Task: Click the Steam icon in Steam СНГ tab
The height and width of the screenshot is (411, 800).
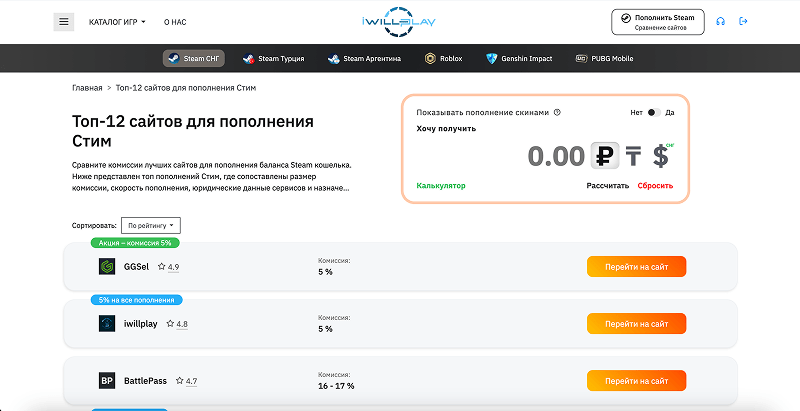Action: tap(173, 59)
